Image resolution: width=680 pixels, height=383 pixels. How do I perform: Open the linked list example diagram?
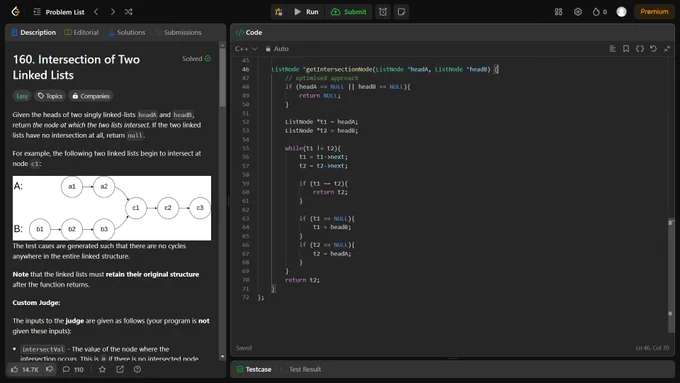(112, 208)
